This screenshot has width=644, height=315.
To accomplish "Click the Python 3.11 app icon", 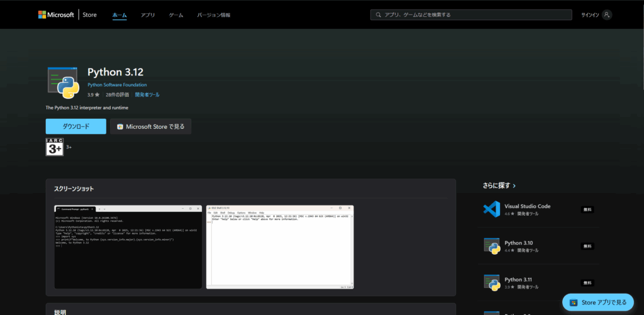I will (492, 282).
